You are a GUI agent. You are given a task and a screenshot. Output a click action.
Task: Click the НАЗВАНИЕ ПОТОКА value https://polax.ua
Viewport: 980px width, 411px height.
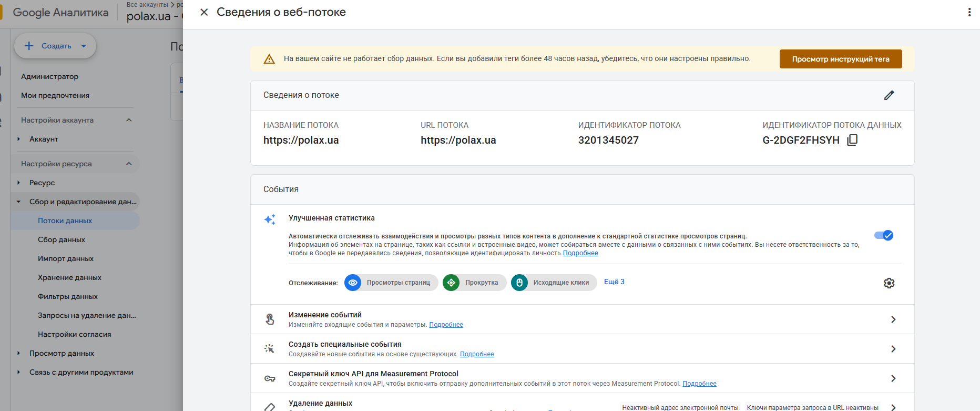click(301, 140)
